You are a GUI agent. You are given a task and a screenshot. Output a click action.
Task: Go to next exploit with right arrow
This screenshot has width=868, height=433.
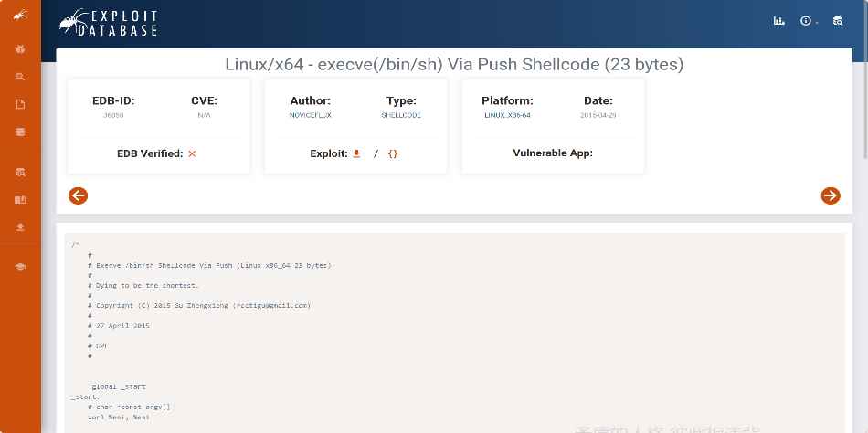click(831, 195)
